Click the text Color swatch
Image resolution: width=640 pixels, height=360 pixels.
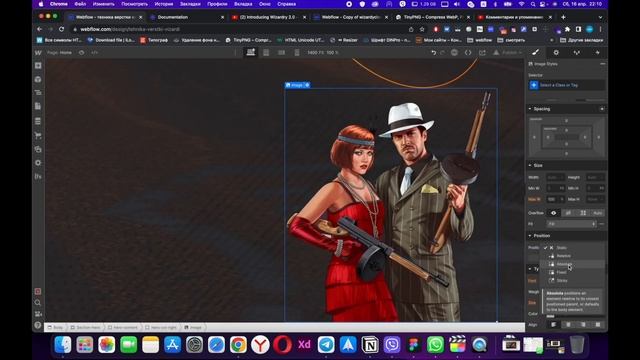tap(551, 315)
